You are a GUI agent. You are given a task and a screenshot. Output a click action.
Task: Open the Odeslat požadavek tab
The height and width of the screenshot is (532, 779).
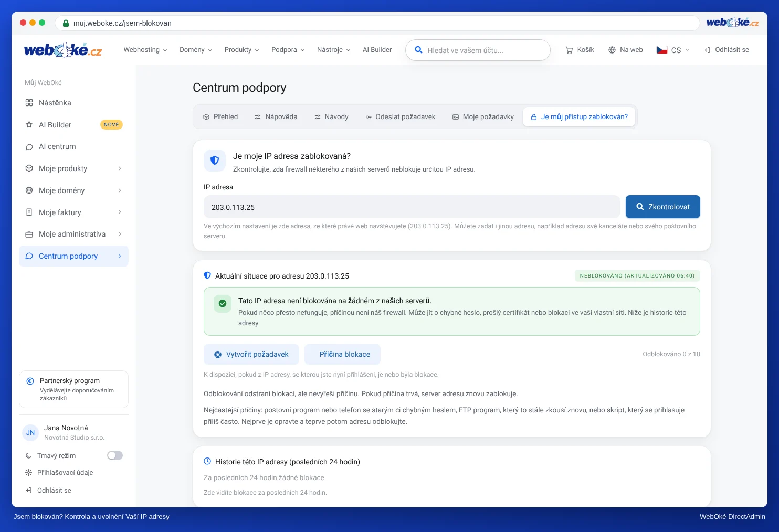(x=401, y=117)
